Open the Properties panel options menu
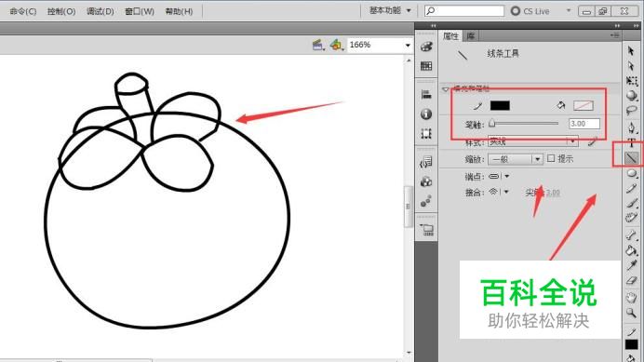The image size is (644, 362). click(x=614, y=35)
